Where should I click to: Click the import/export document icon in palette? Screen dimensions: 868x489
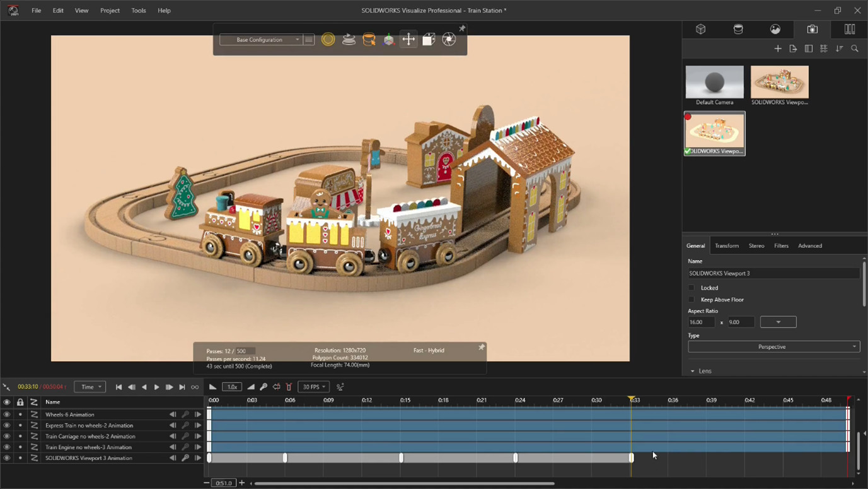coord(793,49)
